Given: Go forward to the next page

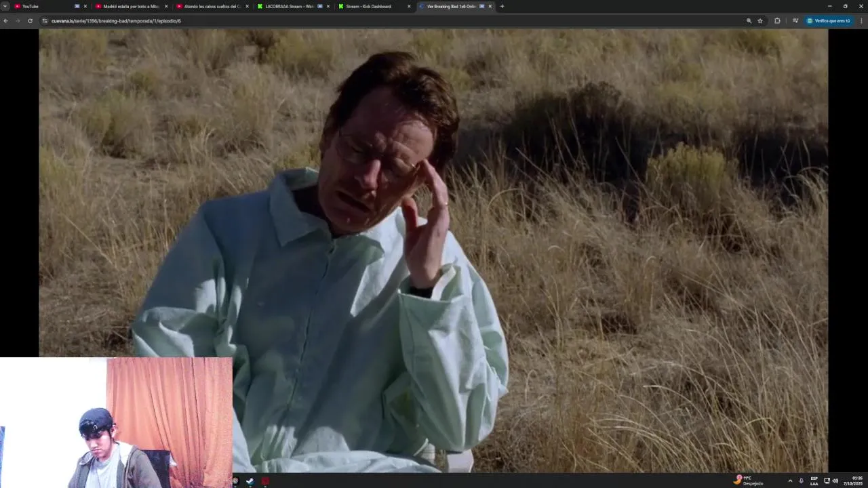Looking at the screenshot, I should click(18, 21).
